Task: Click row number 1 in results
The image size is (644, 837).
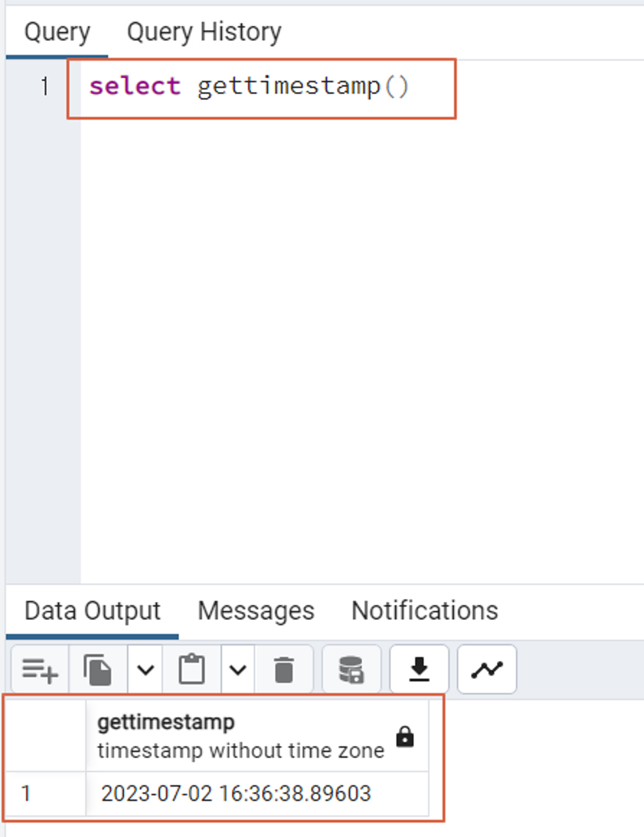Action: (x=26, y=793)
